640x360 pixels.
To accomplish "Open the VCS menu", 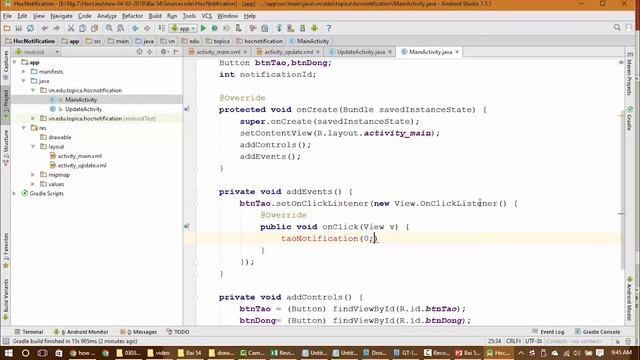I will (207, 16).
